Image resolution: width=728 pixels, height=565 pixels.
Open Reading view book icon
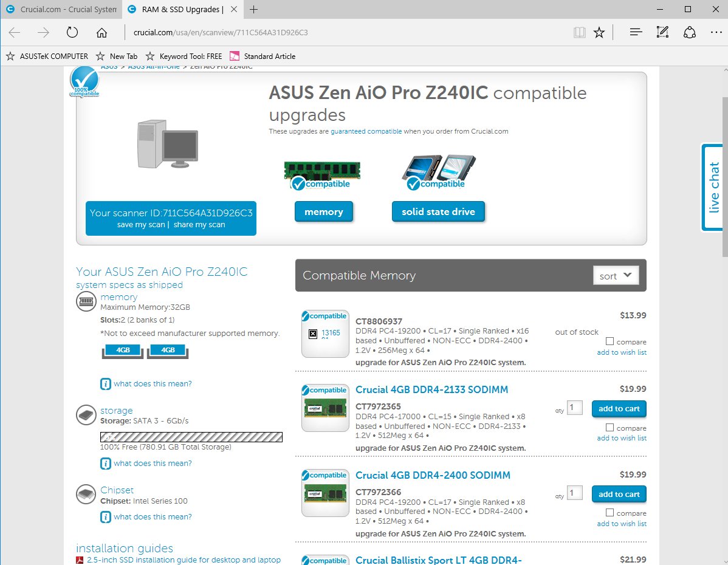click(580, 32)
